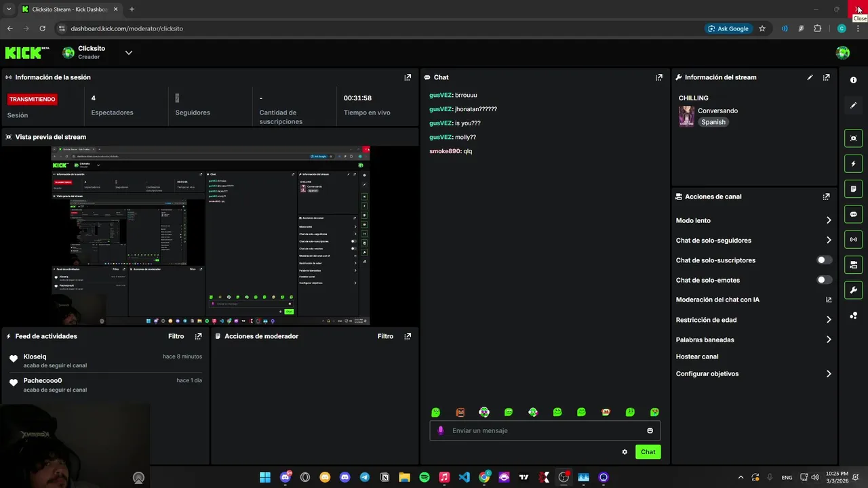Expand Palabras baneadas options
This screenshot has height=488, width=868.
tap(829, 340)
